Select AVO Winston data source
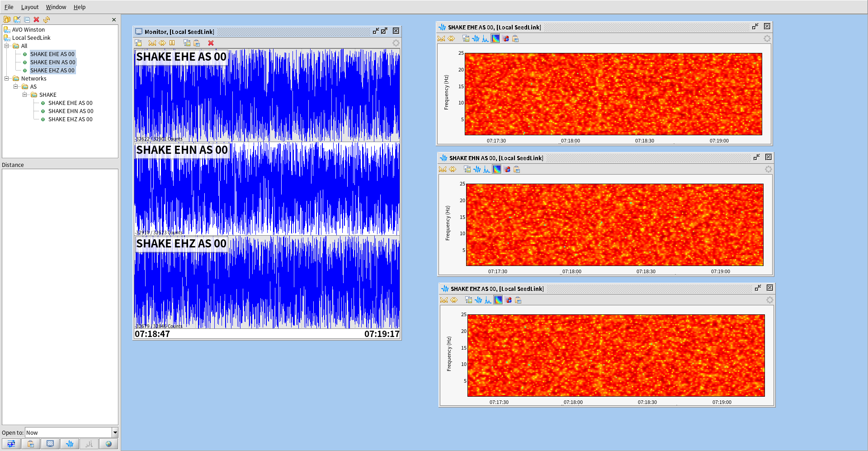This screenshot has width=868, height=451. pyautogui.click(x=28, y=29)
